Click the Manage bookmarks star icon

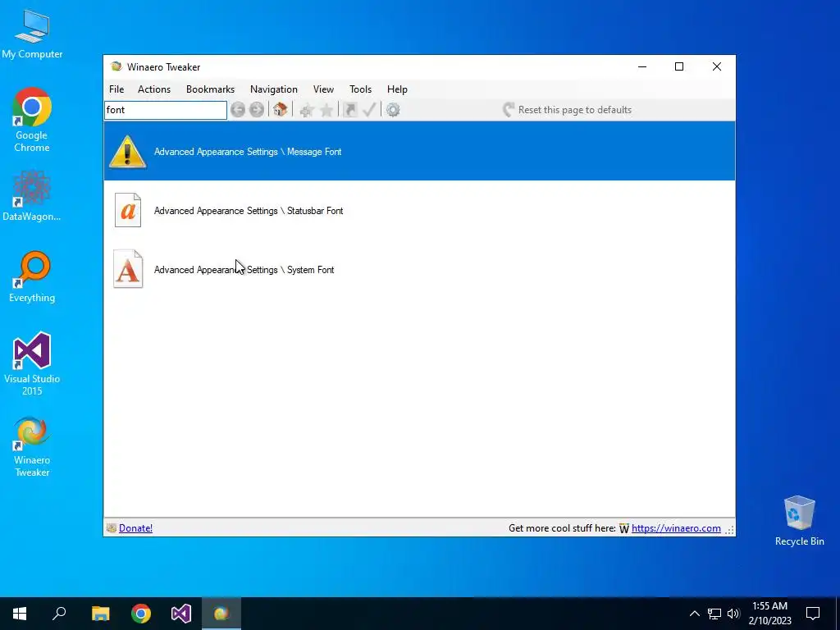pyautogui.click(x=326, y=111)
